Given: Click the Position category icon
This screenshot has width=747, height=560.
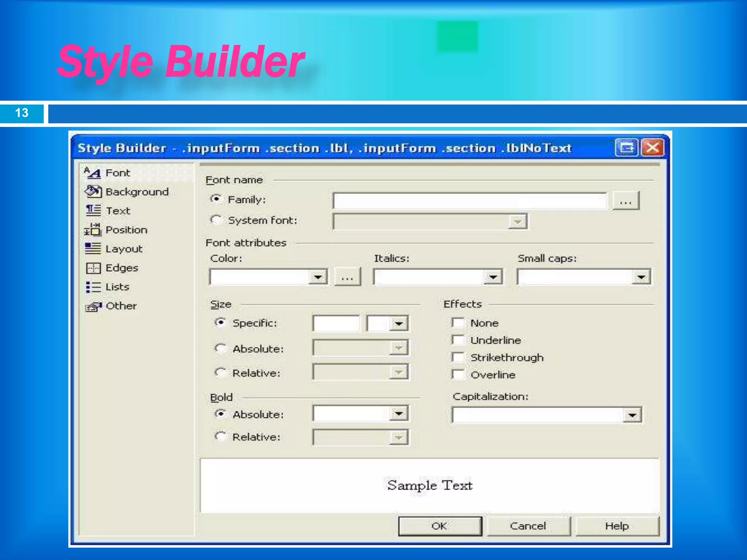Looking at the screenshot, I should coord(92,230).
